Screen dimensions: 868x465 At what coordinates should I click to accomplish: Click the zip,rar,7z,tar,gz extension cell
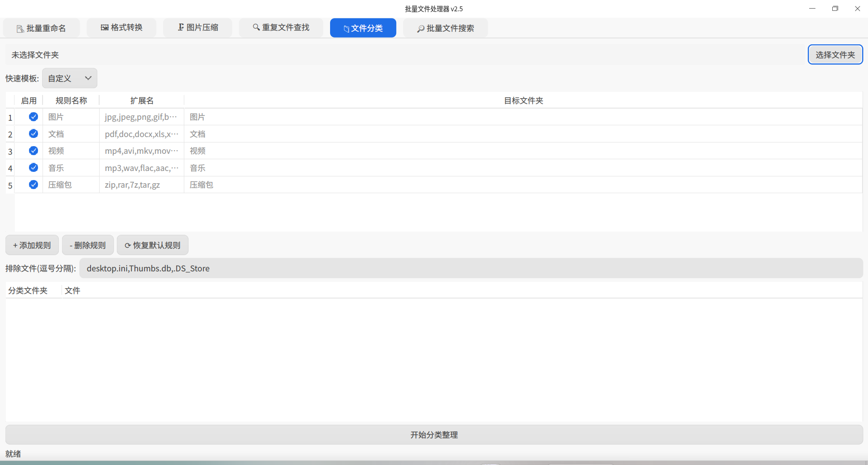(x=142, y=185)
